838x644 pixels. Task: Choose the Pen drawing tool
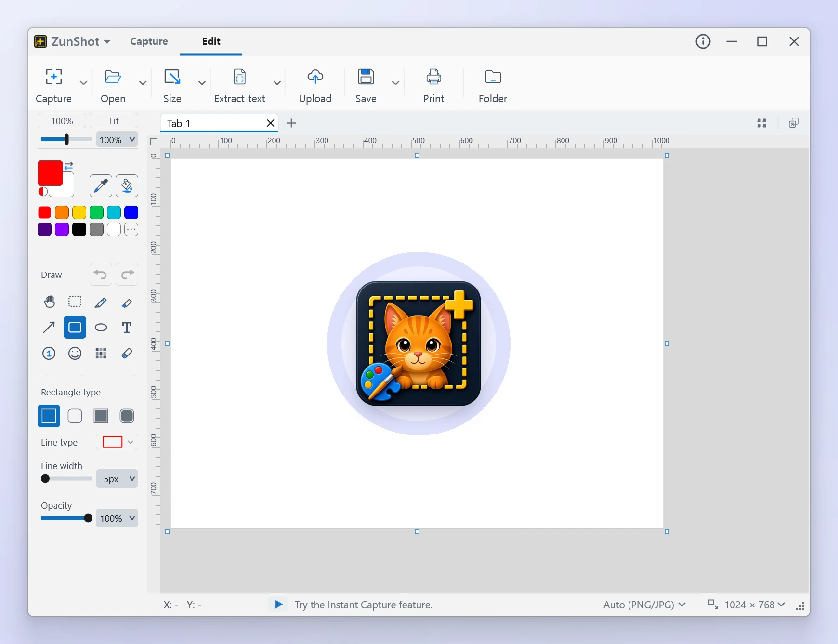101,302
